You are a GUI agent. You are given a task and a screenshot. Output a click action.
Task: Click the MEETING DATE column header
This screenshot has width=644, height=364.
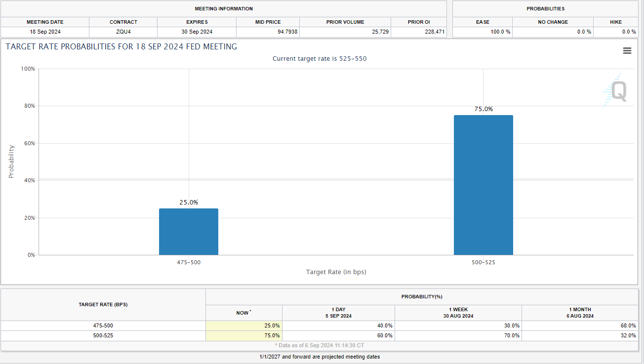(x=45, y=22)
